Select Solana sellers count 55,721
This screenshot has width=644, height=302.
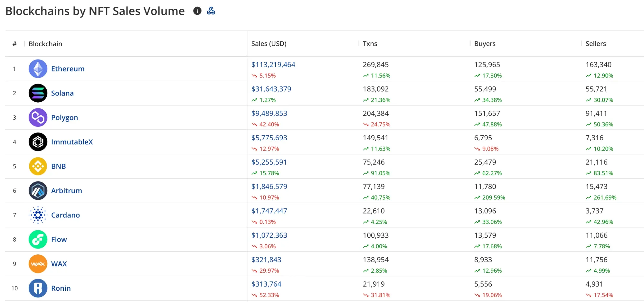pos(596,89)
